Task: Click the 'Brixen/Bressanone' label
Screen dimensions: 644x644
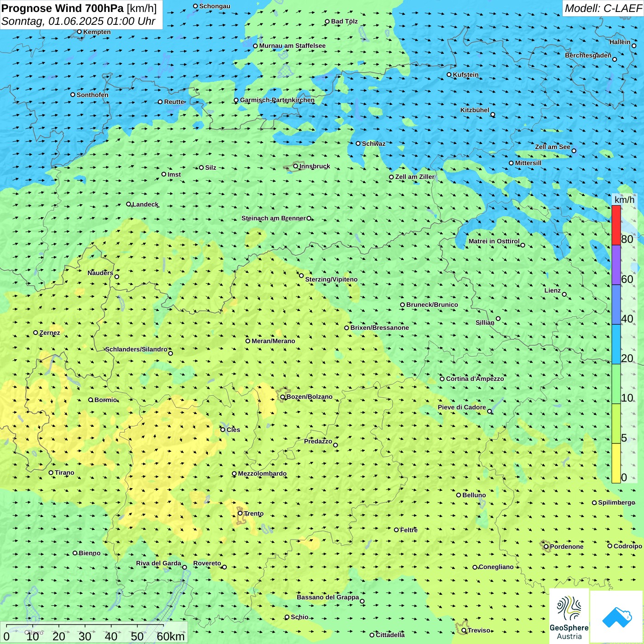Action: [379, 328]
